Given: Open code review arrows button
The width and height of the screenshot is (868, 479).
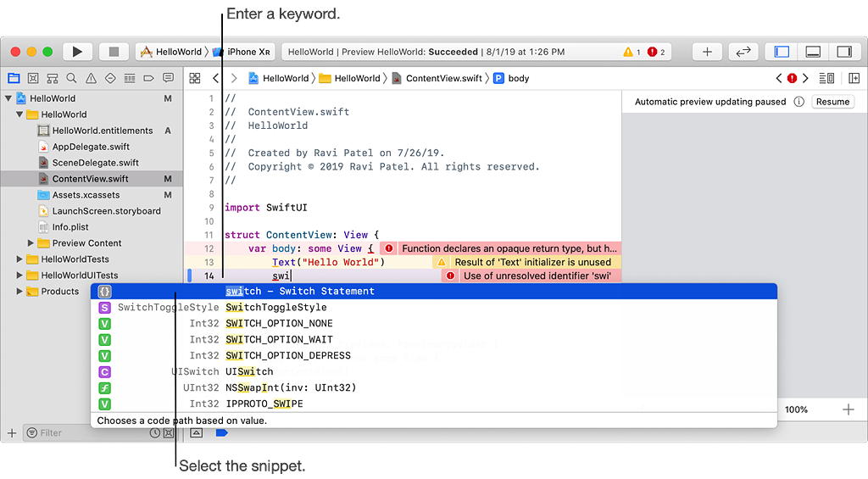Looking at the screenshot, I should (x=743, y=52).
